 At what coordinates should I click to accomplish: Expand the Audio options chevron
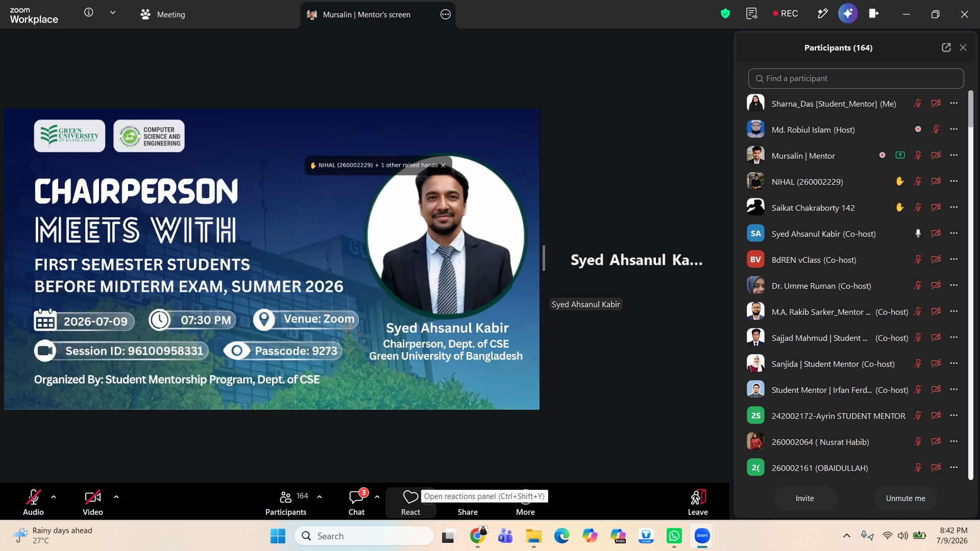54,497
